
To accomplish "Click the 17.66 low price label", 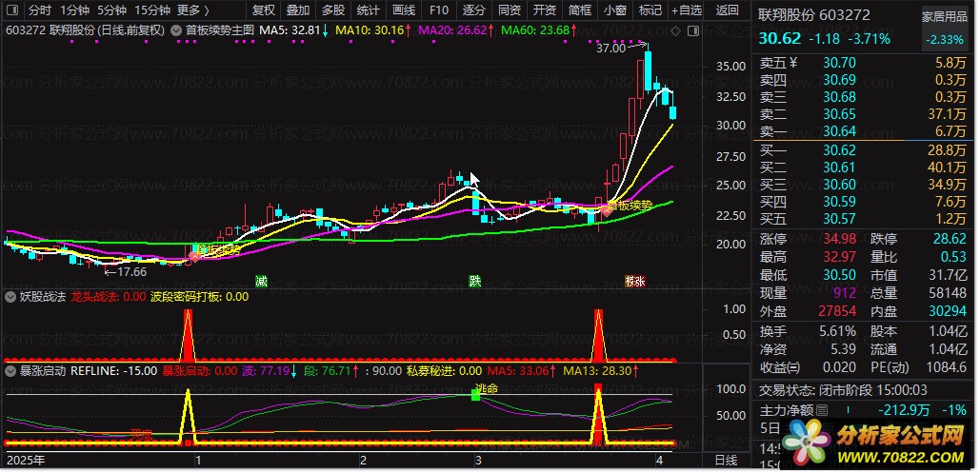I will pos(131,272).
